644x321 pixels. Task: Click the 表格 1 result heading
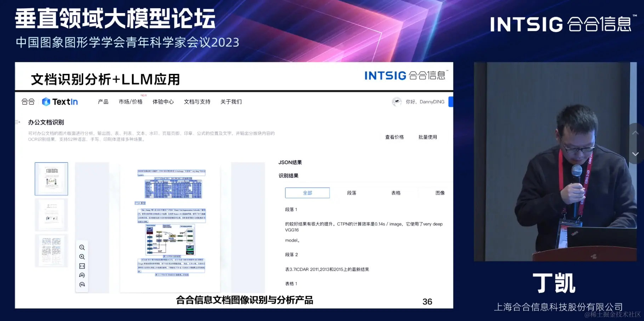tap(291, 284)
